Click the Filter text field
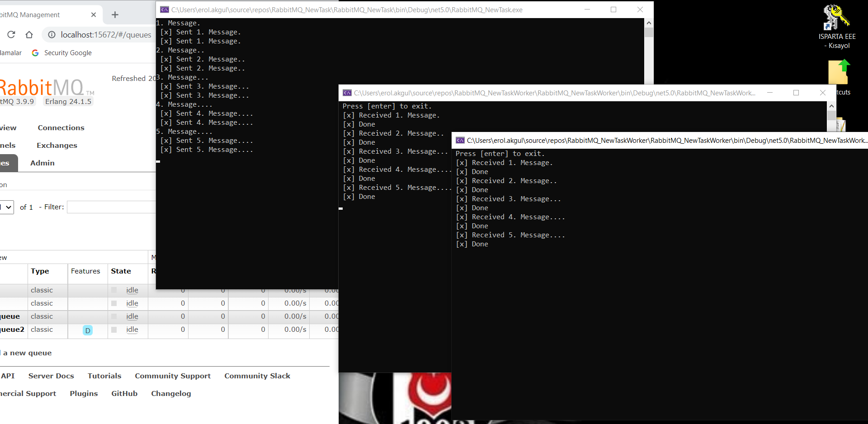Image resolution: width=868 pixels, height=424 pixels. pos(111,207)
